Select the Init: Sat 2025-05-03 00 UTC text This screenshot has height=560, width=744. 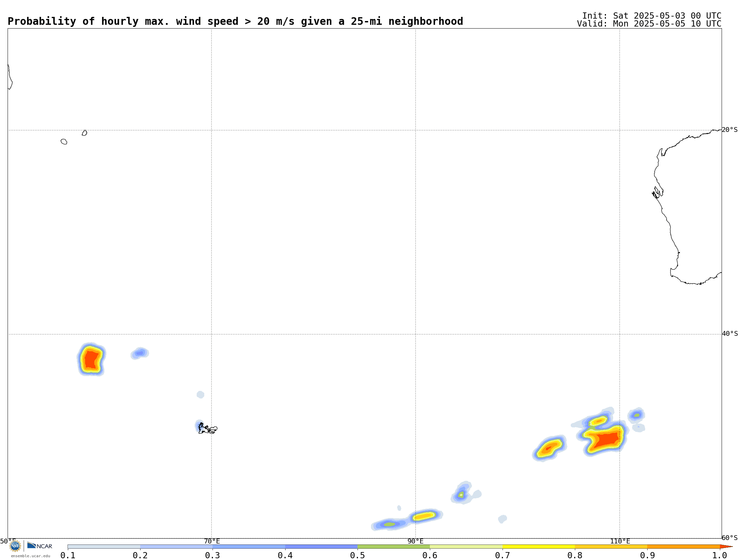click(x=652, y=16)
